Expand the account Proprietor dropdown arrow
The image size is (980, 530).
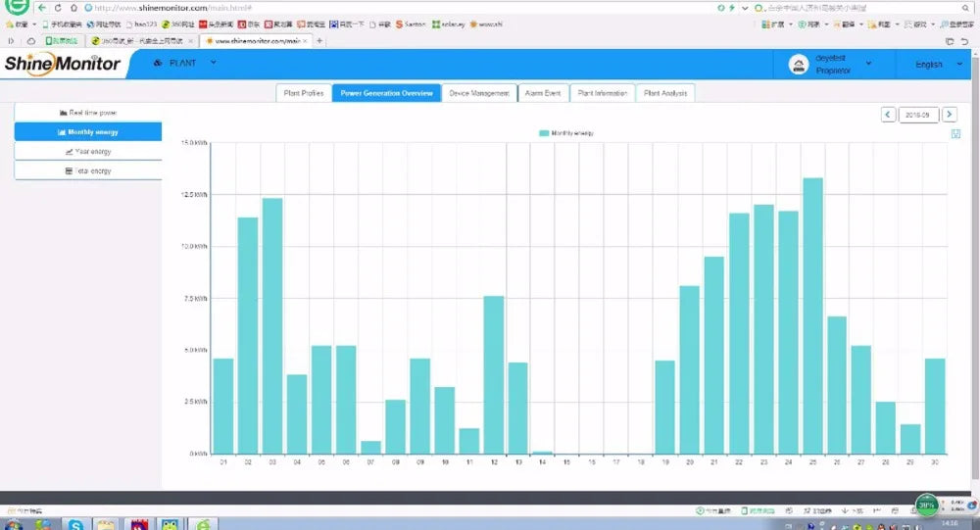coord(868,64)
